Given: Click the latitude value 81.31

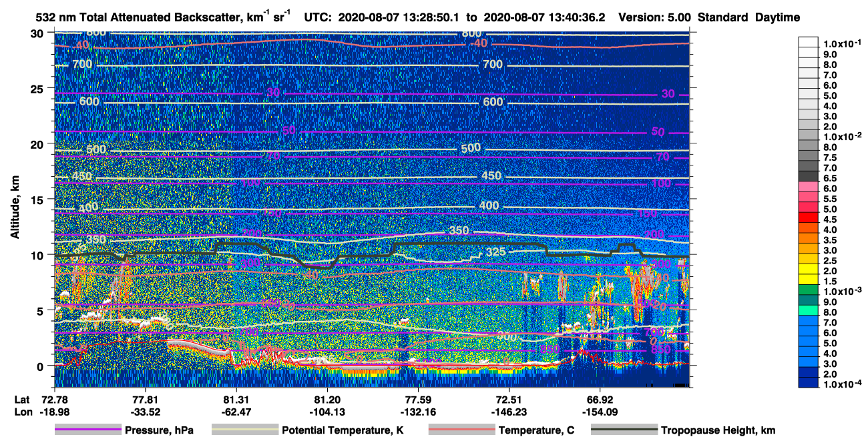Looking at the screenshot, I should click(236, 399).
